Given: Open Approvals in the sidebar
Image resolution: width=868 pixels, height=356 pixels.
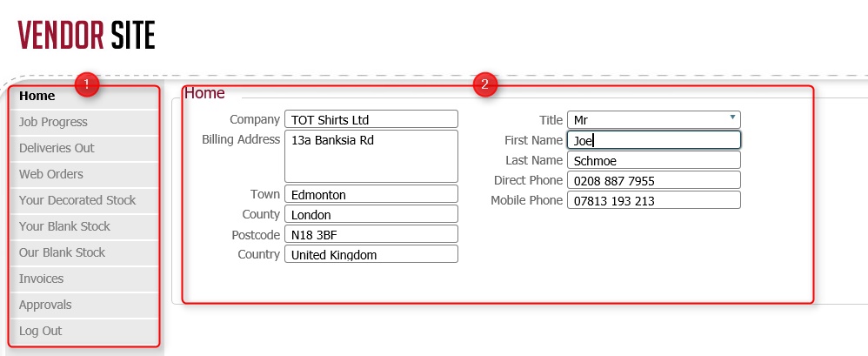Looking at the screenshot, I should coord(45,305).
